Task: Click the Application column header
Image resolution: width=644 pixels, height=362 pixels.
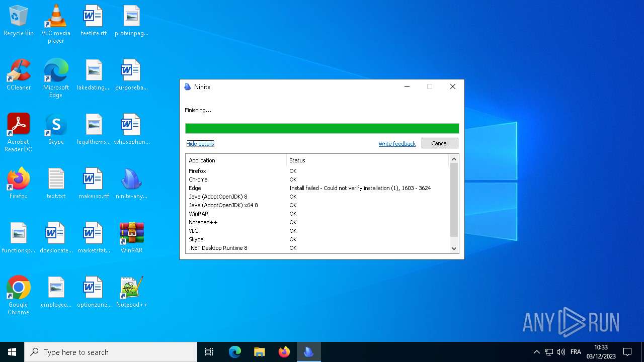Action: pos(236,160)
